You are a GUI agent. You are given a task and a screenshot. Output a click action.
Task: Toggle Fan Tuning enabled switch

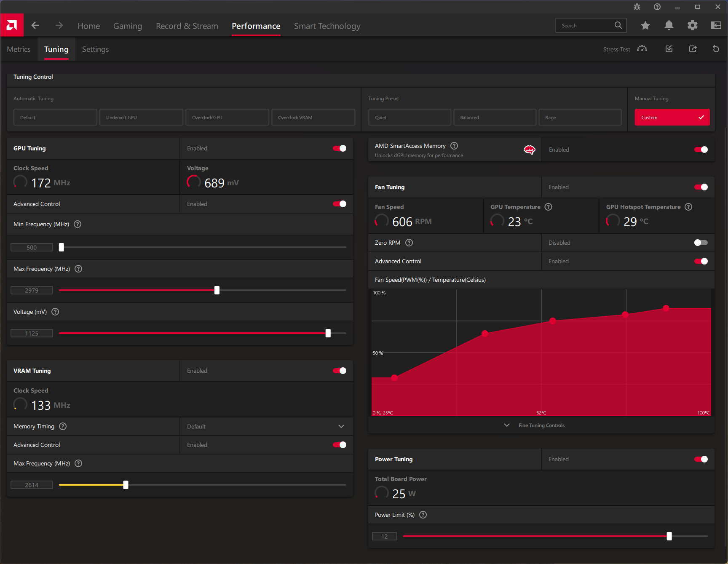click(701, 187)
